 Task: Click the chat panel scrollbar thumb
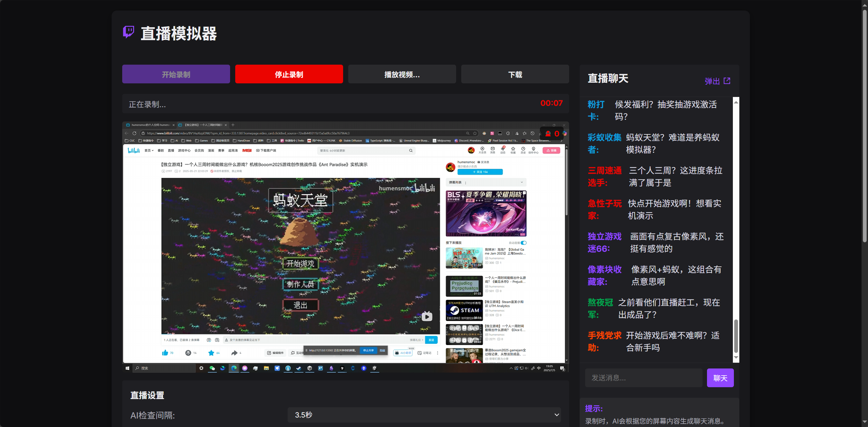[x=736, y=336]
